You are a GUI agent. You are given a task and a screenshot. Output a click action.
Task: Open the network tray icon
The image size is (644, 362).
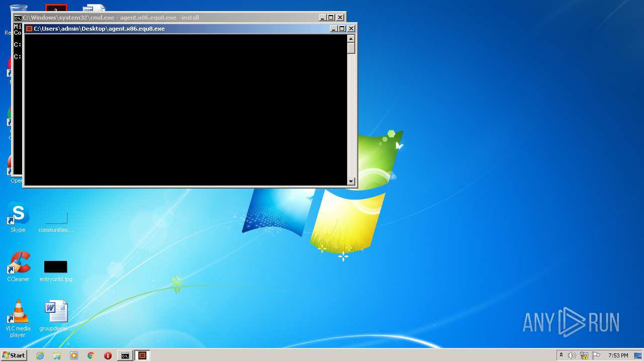(x=584, y=355)
